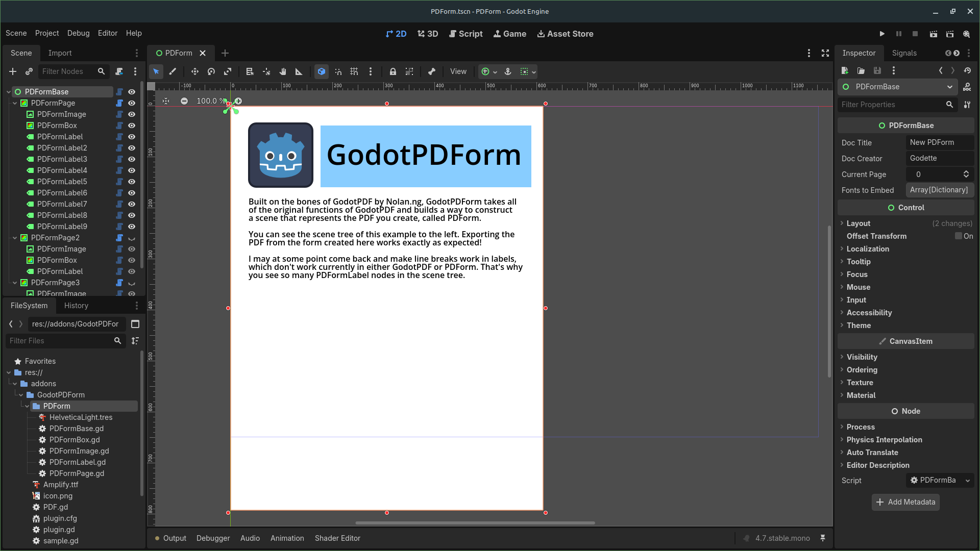This screenshot has height=551, width=980.
Task: Open the Debug menu
Action: [78, 33]
